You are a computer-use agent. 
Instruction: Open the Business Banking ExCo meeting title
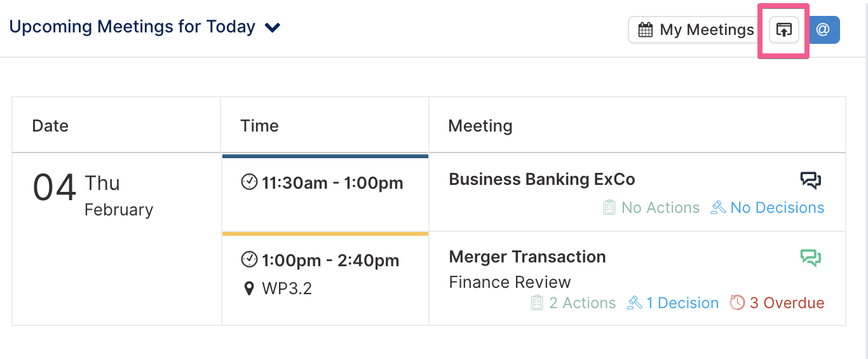coord(542,180)
